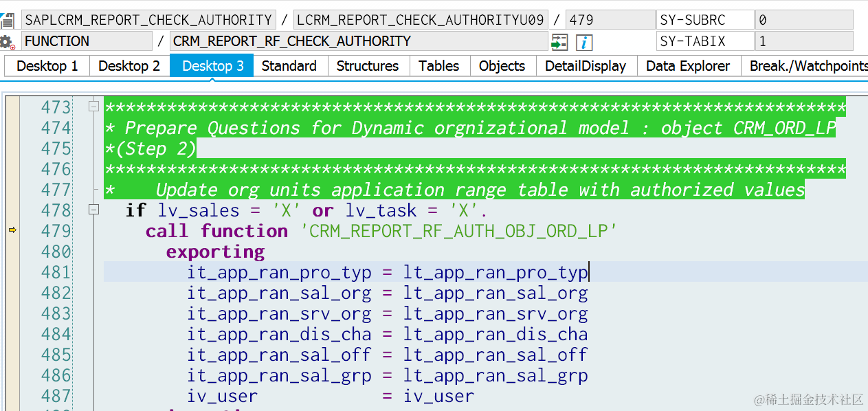Click the lt_app_ran_pro_typ variable
Image resolution: width=868 pixels, height=411 pixels.
pos(496,272)
